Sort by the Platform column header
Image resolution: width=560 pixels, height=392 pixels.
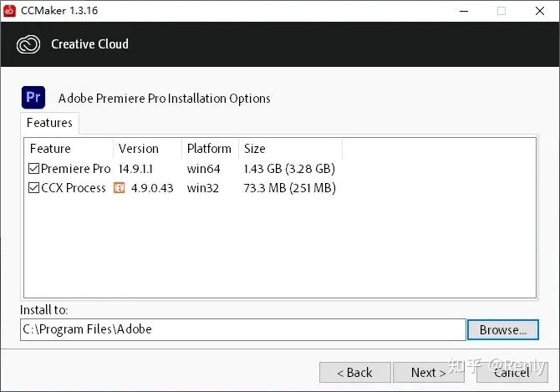[x=211, y=149]
